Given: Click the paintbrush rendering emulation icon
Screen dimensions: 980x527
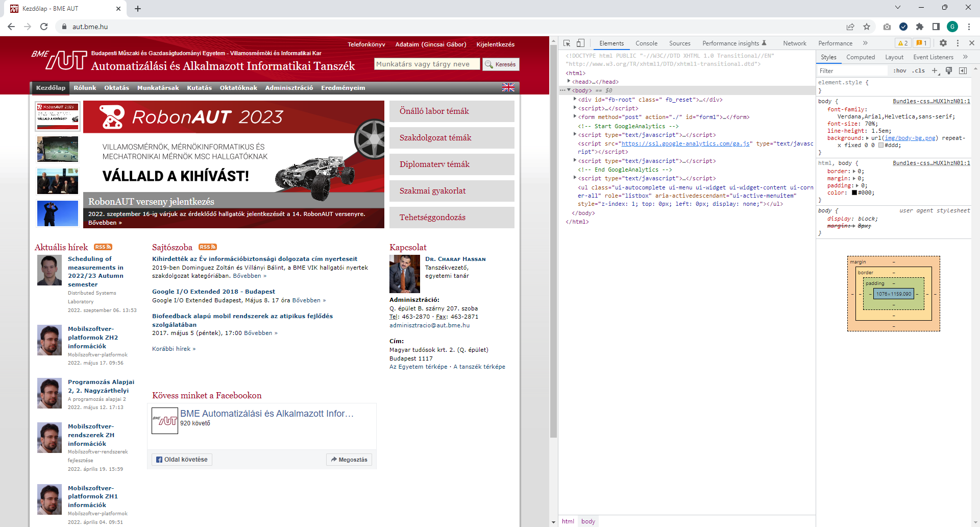Looking at the screenshot, I should [x=949, y=70].
